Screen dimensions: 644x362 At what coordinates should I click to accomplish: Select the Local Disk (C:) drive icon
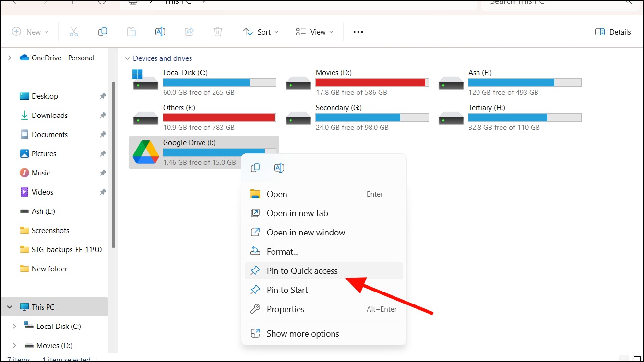[146, 80]
